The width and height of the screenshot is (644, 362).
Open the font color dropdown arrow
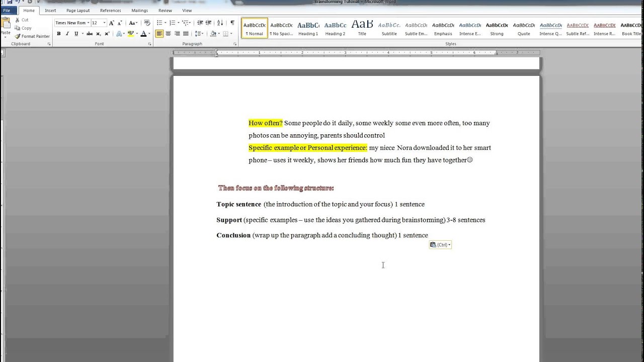click(x=149, y=34)
